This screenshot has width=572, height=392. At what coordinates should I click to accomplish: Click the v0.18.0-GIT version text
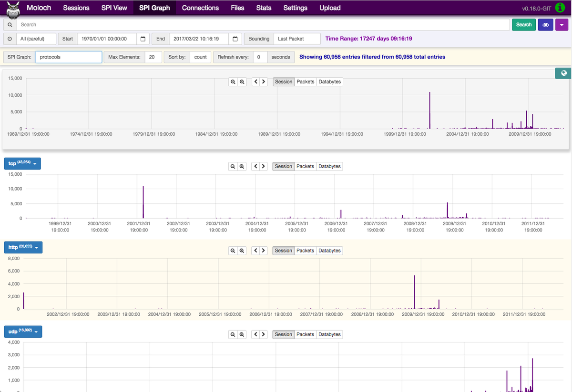point(537,8)
